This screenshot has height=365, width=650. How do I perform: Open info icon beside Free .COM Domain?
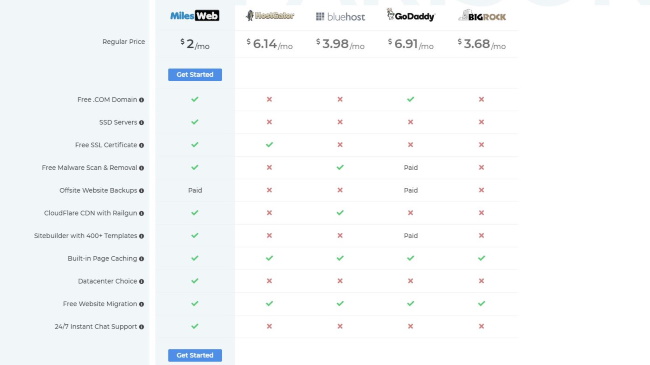pos(141,100)
